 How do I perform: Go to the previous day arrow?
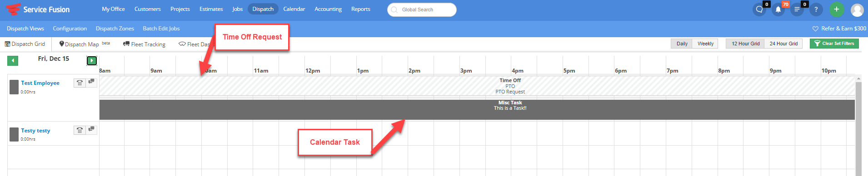(x=13, y=60)
